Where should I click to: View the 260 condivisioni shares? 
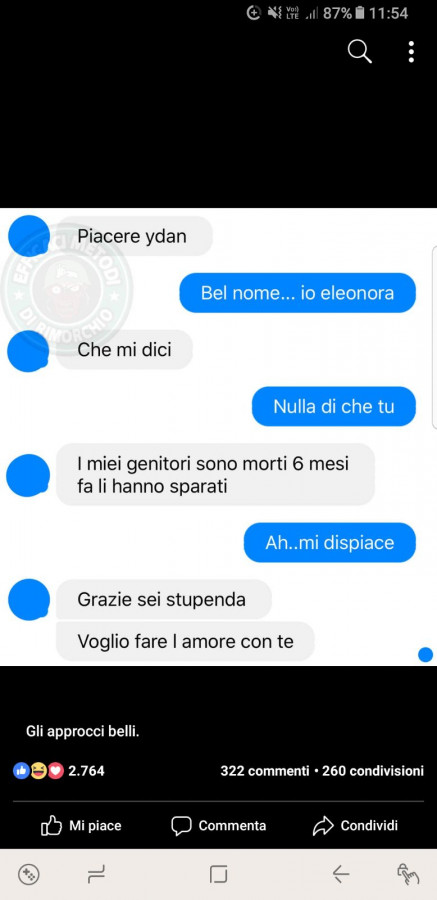pos(373,771)
